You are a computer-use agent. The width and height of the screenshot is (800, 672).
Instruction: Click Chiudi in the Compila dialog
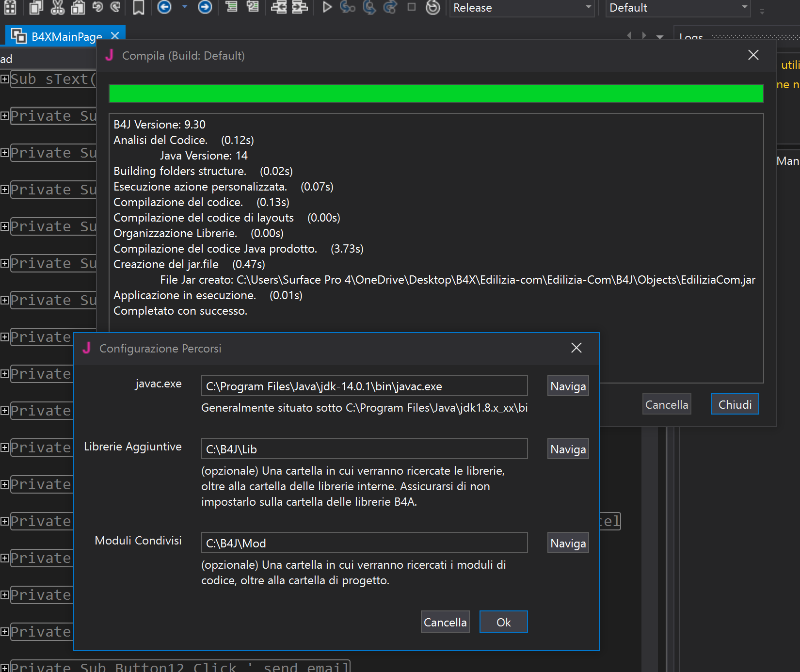[x=735, y=404]
